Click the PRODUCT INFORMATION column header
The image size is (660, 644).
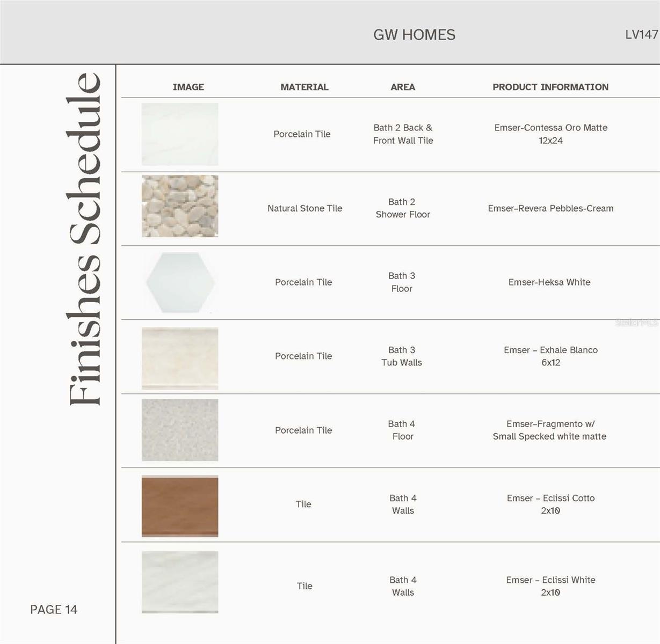pos(550,86)
